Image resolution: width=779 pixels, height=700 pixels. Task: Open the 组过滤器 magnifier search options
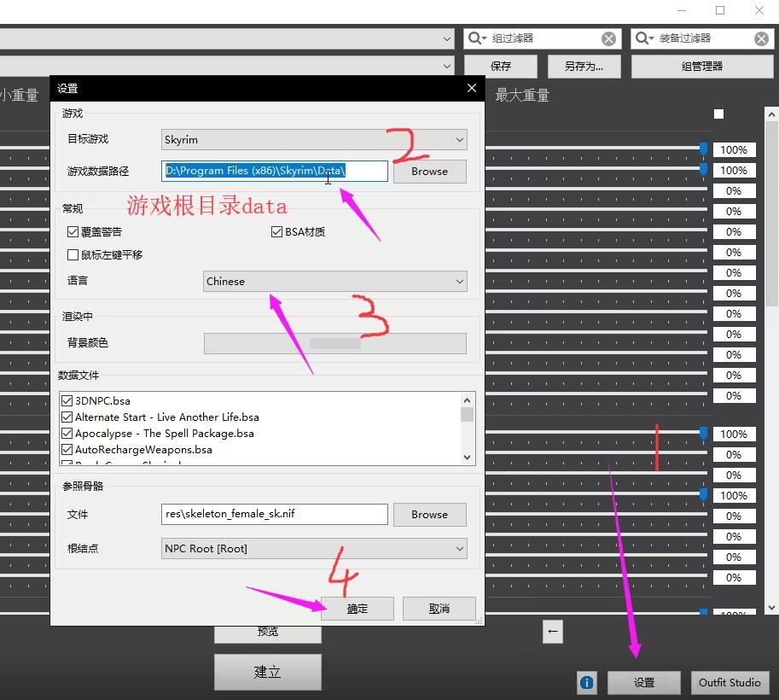click(x=476, y=38)
